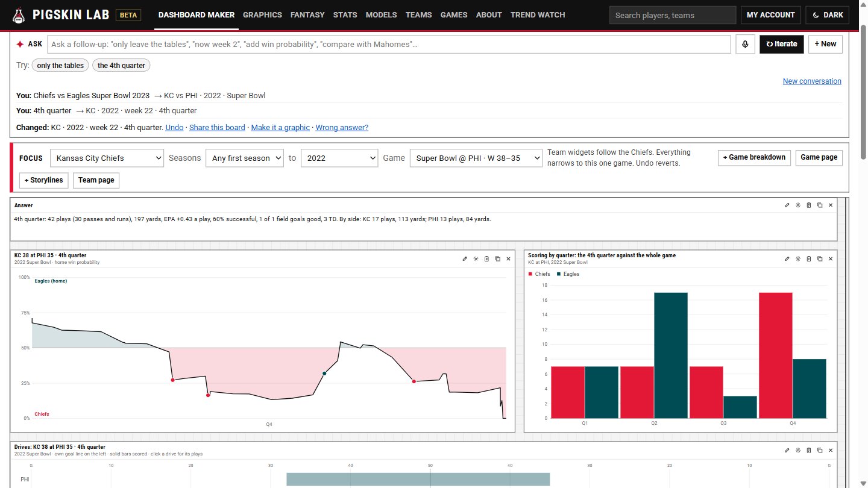The width and height of the screenshot is (868, 488).
Task: Toggle the Dark mode button
Action: 827,15
